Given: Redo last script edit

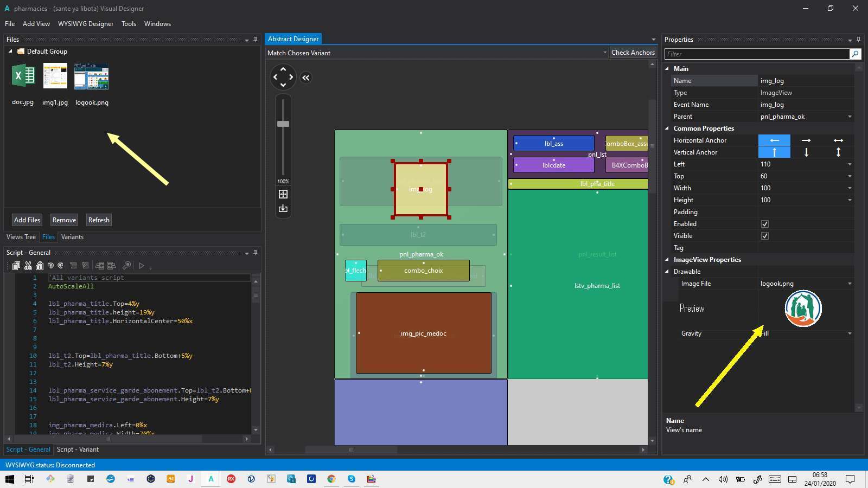Looking at the screenshot, I should (x=60, y=266).
